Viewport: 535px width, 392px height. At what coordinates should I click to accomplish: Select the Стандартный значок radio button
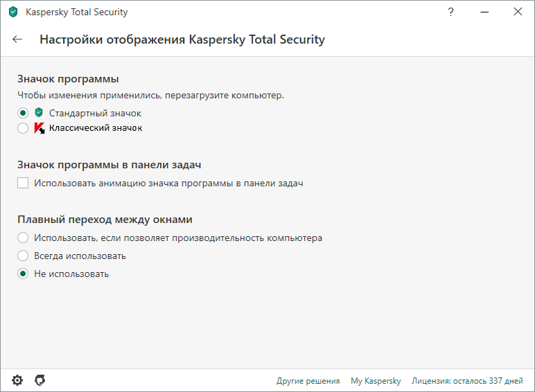(x=23, y=113)
